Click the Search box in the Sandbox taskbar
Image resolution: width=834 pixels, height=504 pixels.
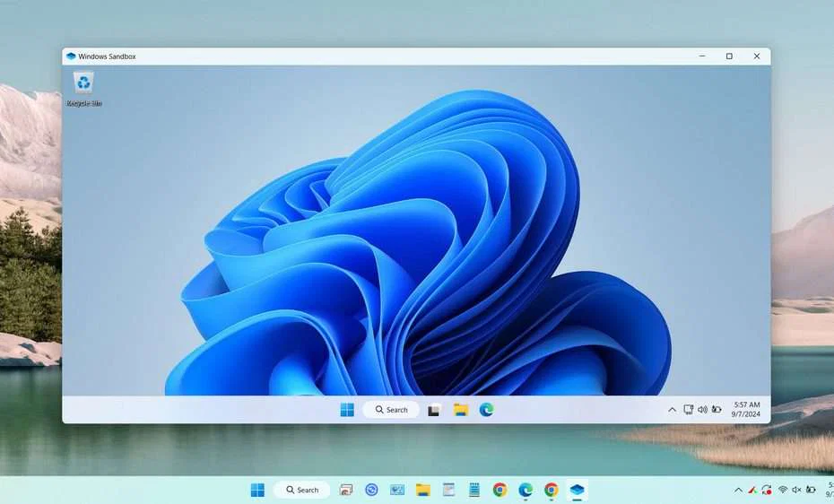coord(392,410)
